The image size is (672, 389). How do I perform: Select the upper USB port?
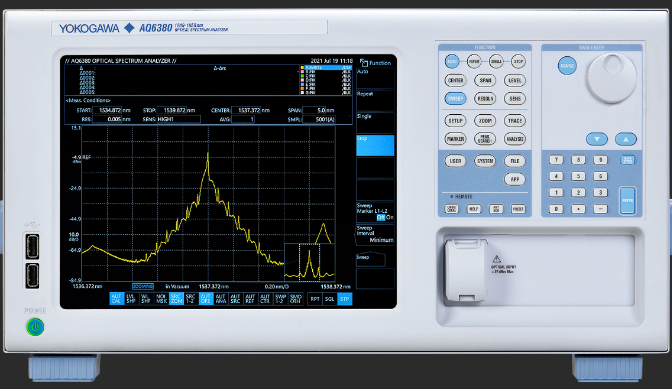(x=32, y=246)
